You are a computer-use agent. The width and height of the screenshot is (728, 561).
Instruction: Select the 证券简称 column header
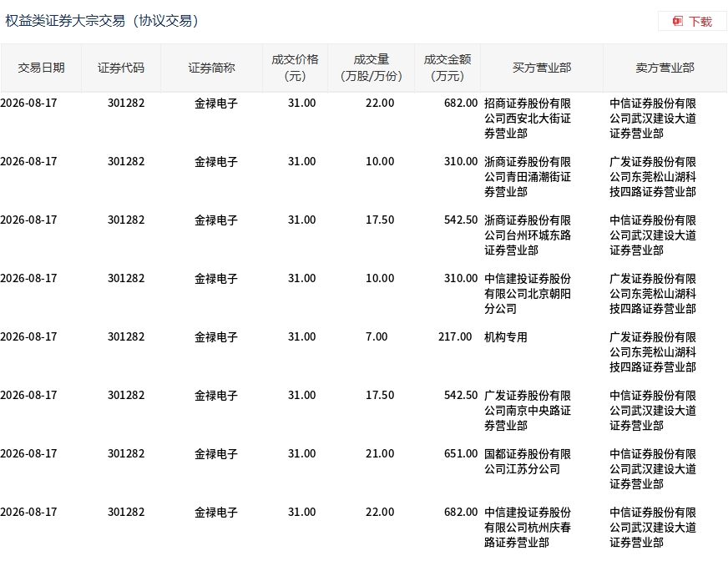pyautogui.click(x=211, y=68)
